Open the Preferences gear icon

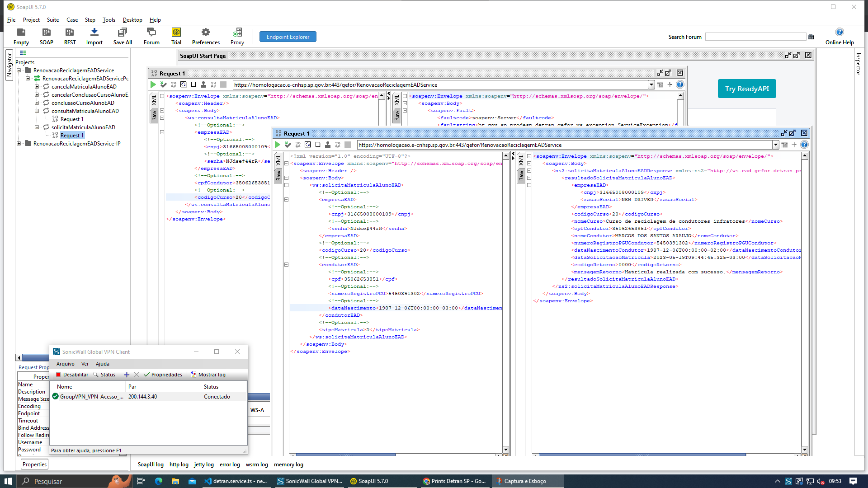tap(205, 33)
